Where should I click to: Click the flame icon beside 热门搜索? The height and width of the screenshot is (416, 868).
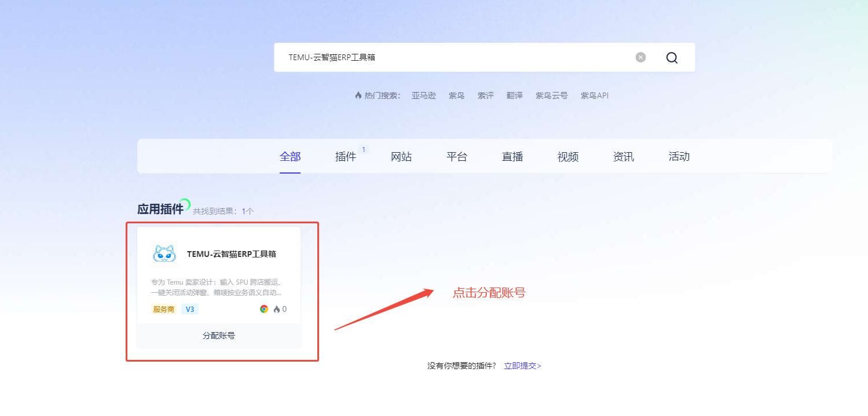[x=358, y=95]
